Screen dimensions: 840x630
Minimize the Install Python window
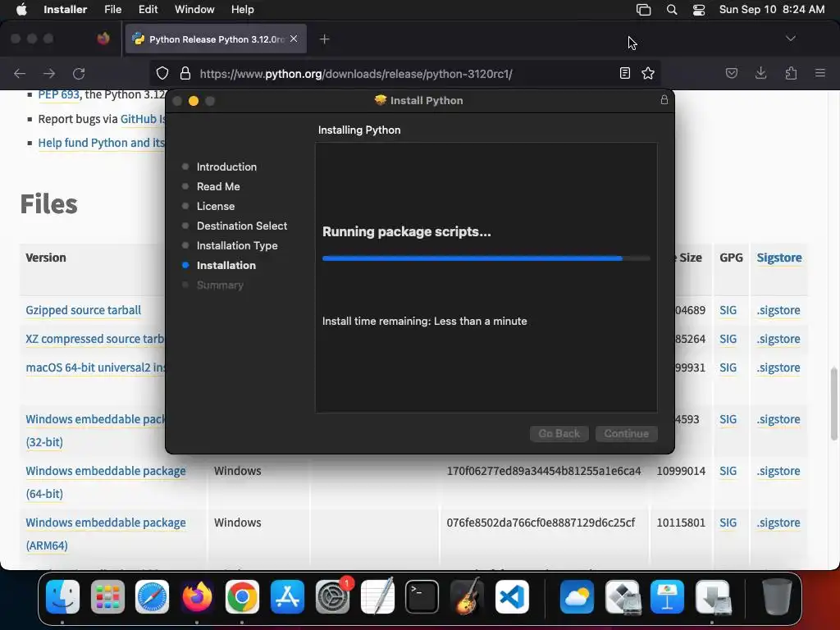coord(194,101)
